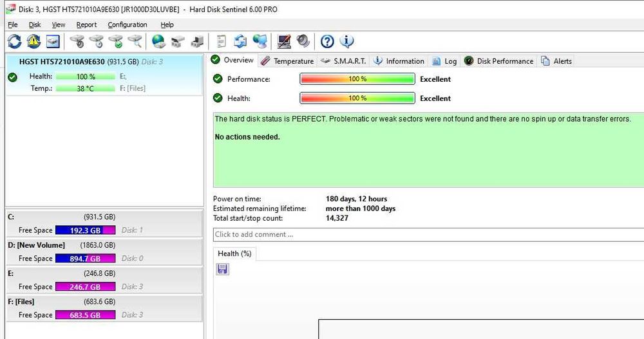Click the save floppy icon under Health (%)
The height and width of the screenshot is (339, 644).
(x=222, y=270)
